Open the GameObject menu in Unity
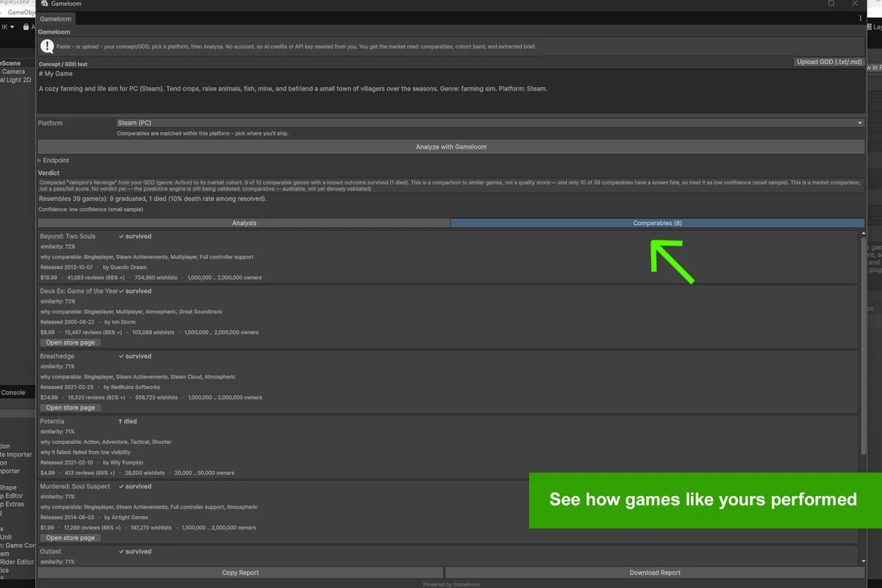This screenshot has height=588, width=882. (x=22, y=12)
